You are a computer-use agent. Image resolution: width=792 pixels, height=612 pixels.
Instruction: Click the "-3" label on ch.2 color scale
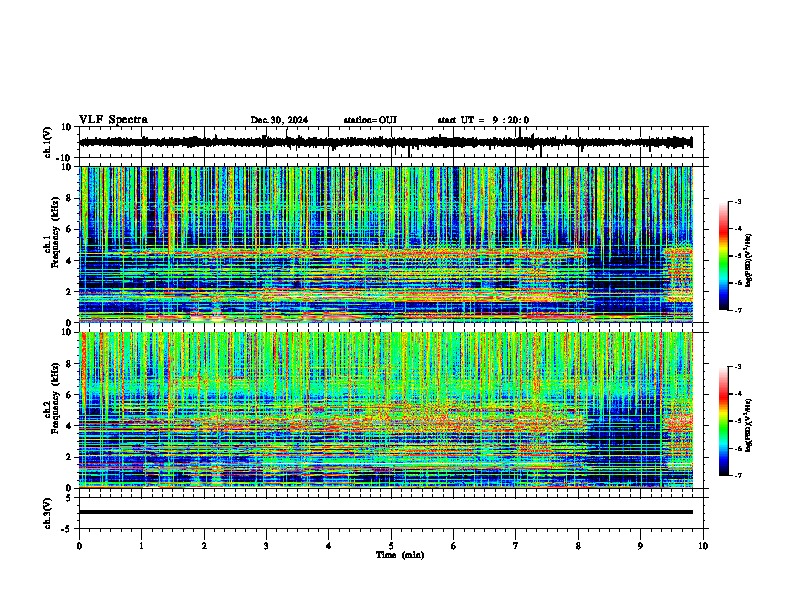(737, 367)
